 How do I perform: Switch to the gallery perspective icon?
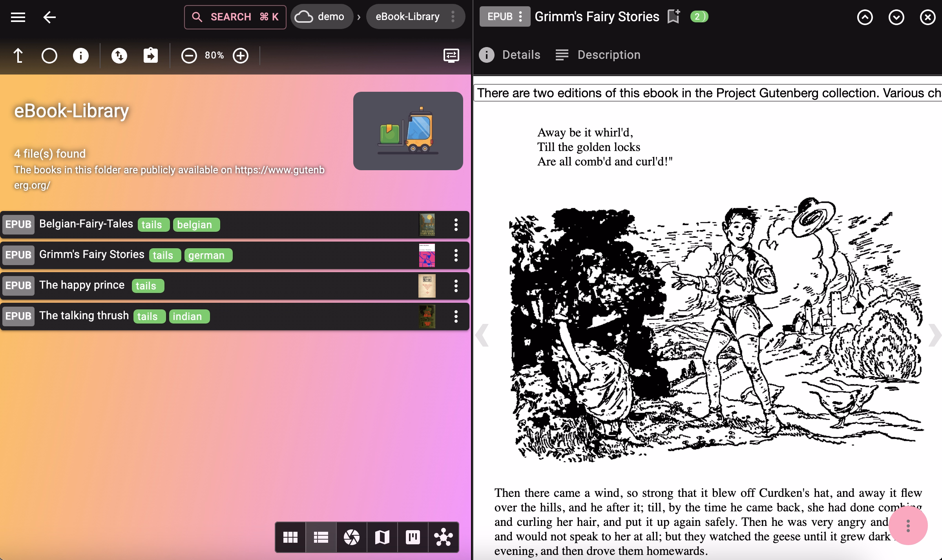(351, 537)
